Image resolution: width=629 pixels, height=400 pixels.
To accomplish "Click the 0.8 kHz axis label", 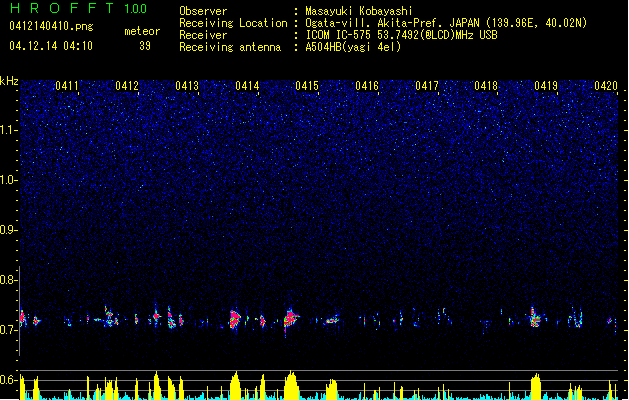I will (x=8, y=280).
